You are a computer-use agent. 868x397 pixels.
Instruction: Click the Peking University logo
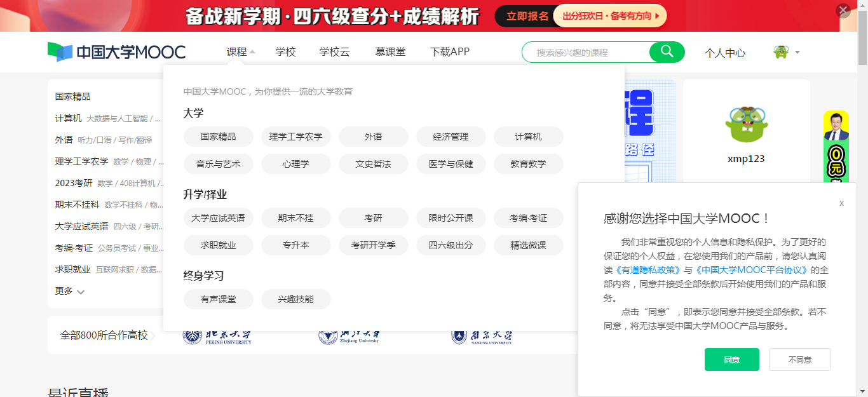pyautogui.click(x=217, y=337)
